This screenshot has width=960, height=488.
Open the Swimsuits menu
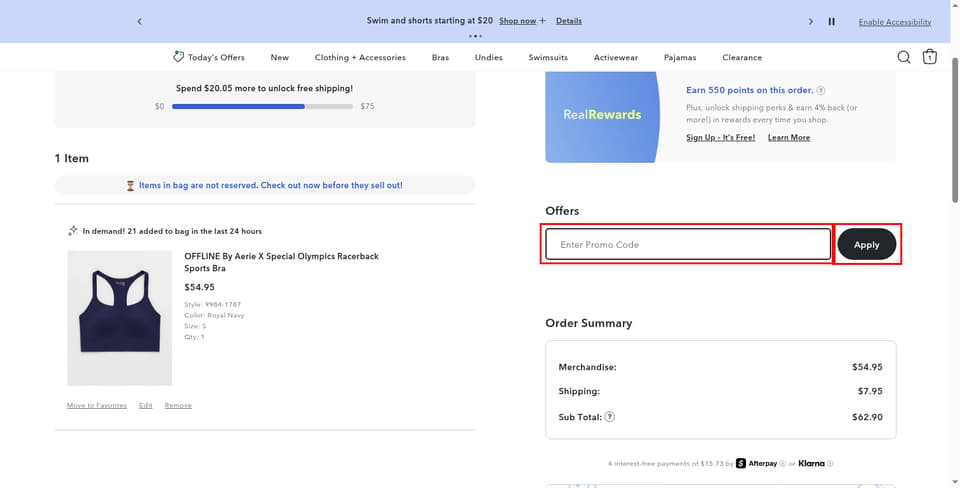click(x=548, y=58)
